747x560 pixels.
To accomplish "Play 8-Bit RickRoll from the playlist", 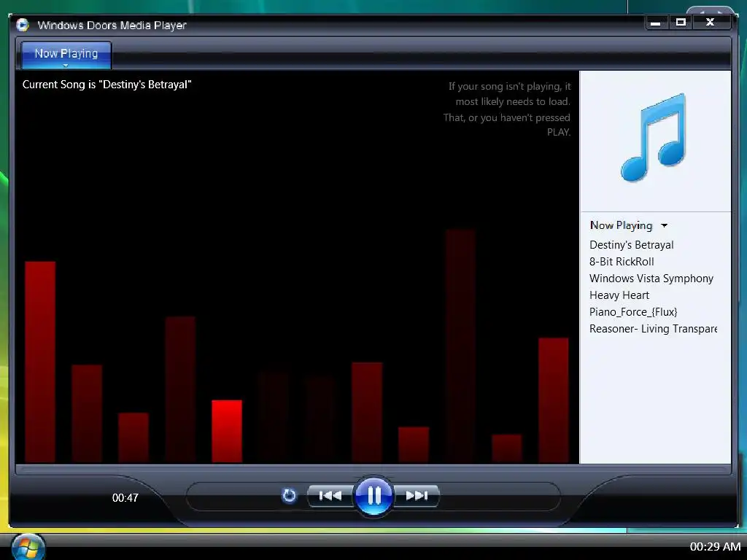I will click(622, 262).
